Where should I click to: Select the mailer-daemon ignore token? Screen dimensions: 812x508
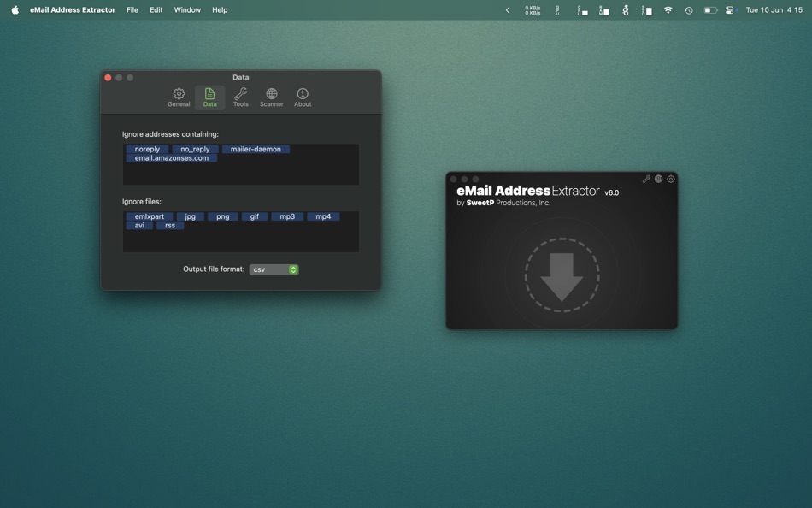pyautogui.click(x=256, y=150)
